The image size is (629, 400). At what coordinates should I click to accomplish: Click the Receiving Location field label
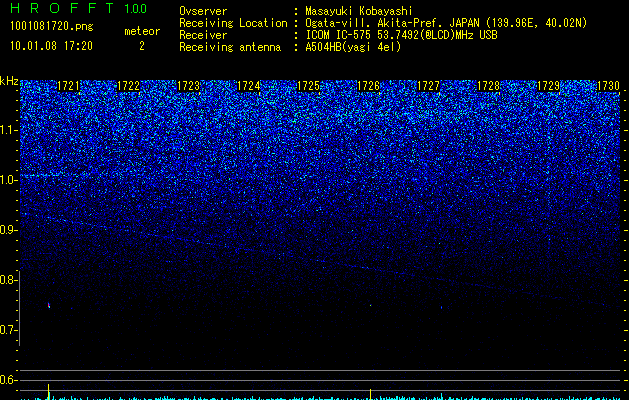click(x=233, y=24)
